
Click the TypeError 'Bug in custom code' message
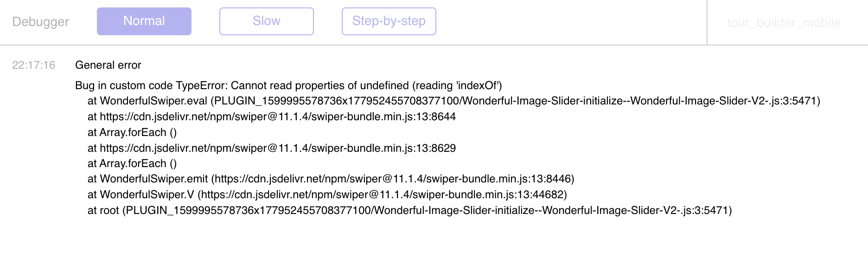[288, 85]
